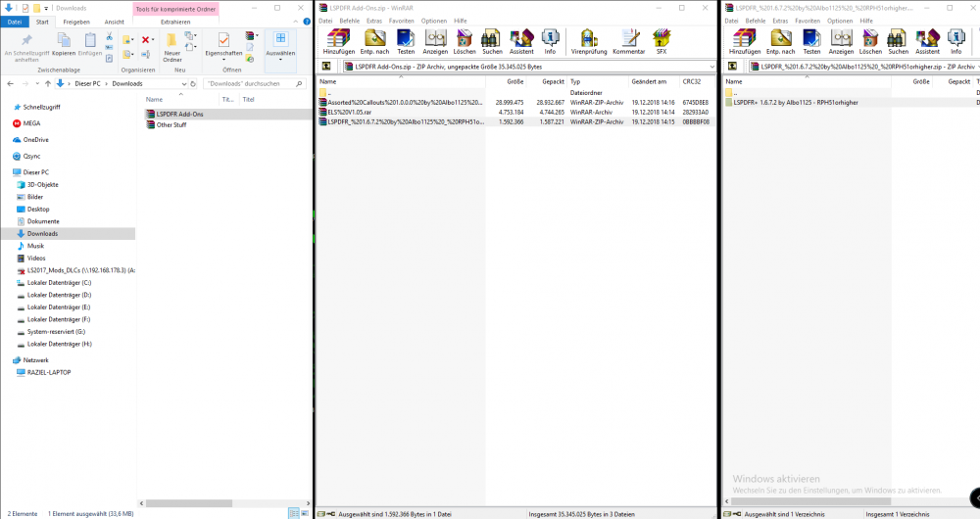Click Suchen icon in LSPDFR Add-Ons WinRAR window
Screen dimensions: 980x519
pyautogui.click(x=492, y=41)
